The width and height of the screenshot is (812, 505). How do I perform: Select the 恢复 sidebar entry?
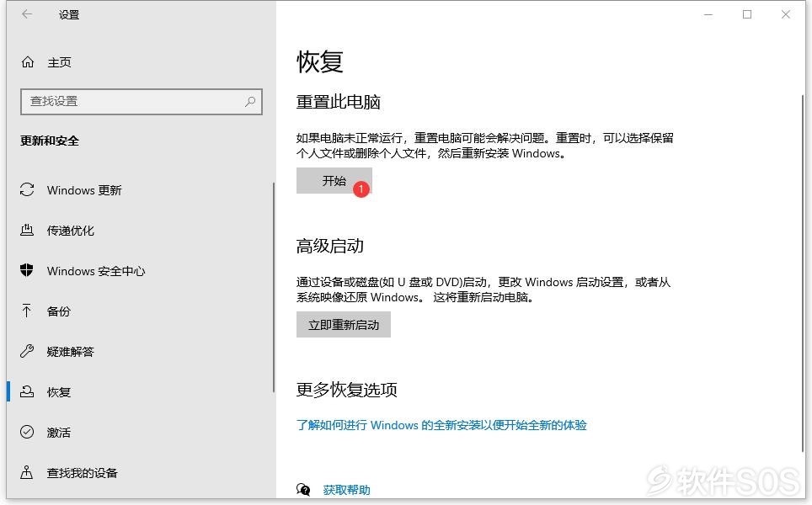pyautogui.click(x=58, y=392)
